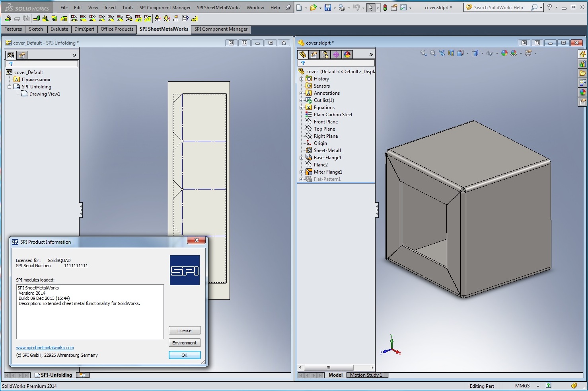Open the Tools menu
The height and width of the screenshot is (391, 588).
[128, 8]
